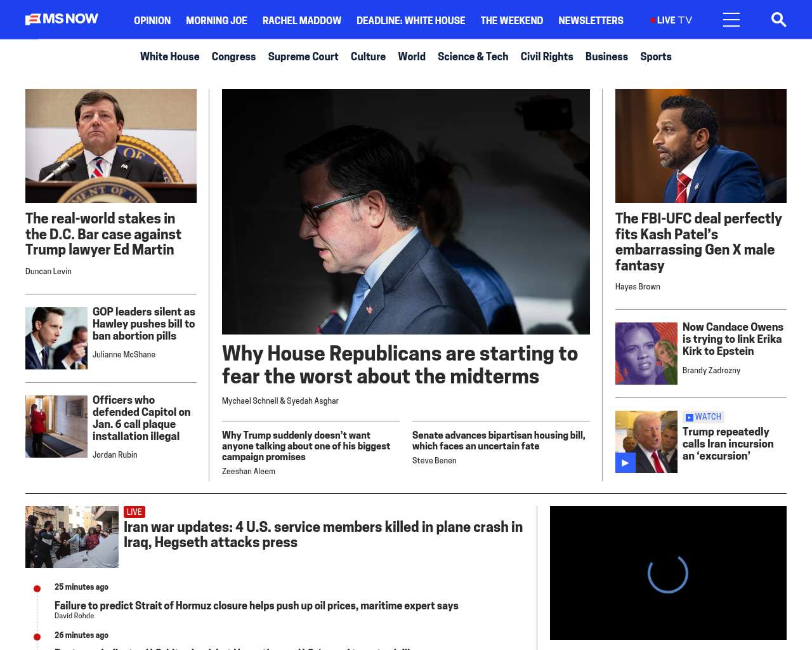This screenshot has height=650, width=812.
Task: Go to Science & Tech
Action: [x=473, y=56]
